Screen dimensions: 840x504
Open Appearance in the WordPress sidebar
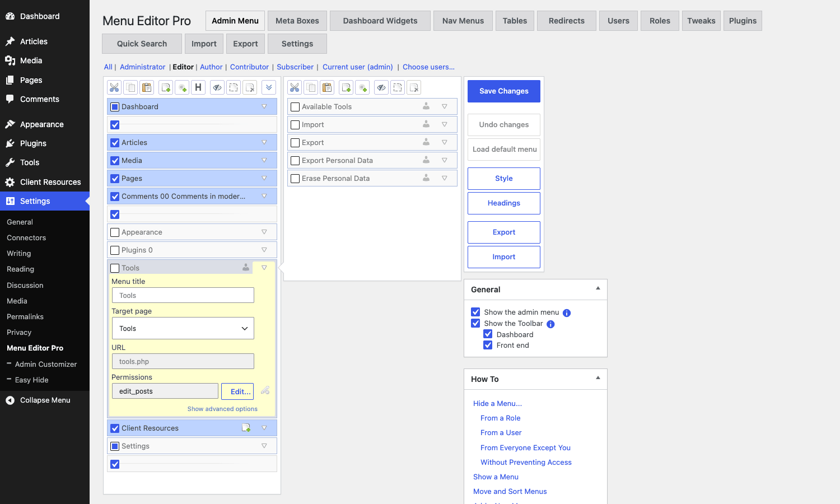click(x=42, y=124)
